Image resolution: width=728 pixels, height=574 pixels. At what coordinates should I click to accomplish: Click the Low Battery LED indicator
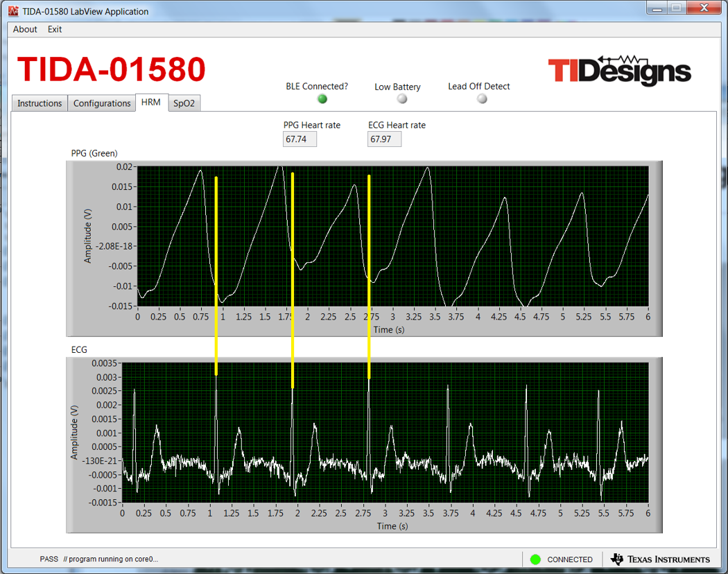401,99
